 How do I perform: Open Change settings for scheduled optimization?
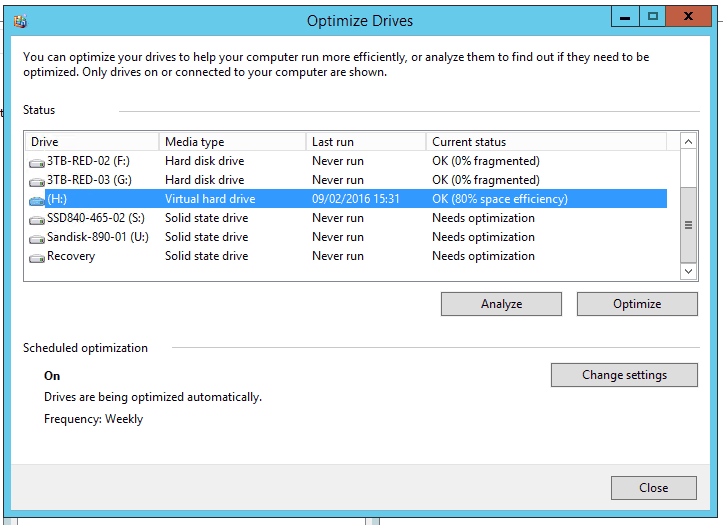(624, 375)
